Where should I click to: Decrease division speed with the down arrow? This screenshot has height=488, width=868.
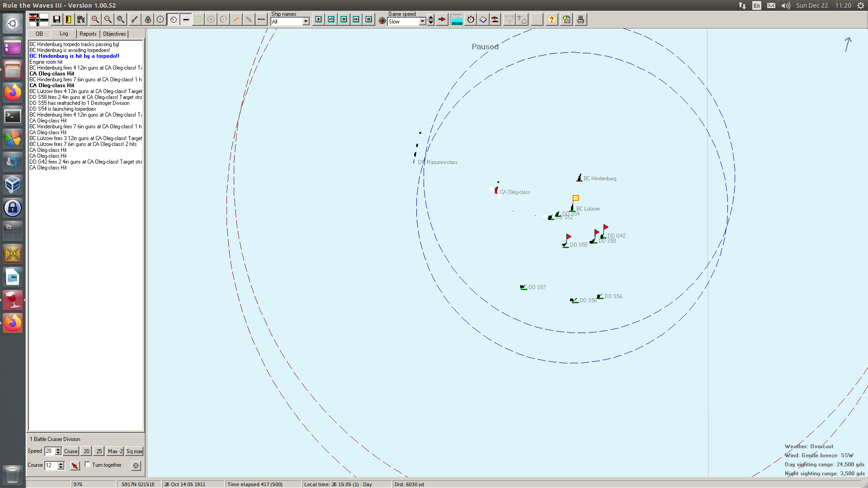tap(58, 453)
